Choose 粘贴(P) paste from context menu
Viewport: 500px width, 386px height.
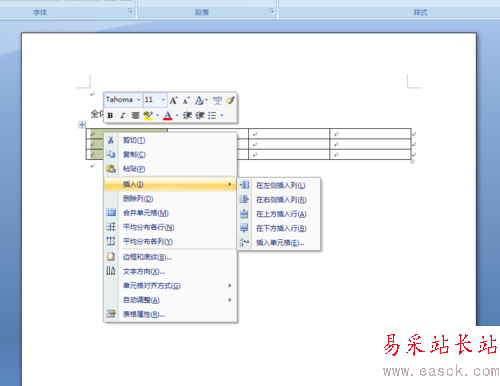tap(170, 169)
